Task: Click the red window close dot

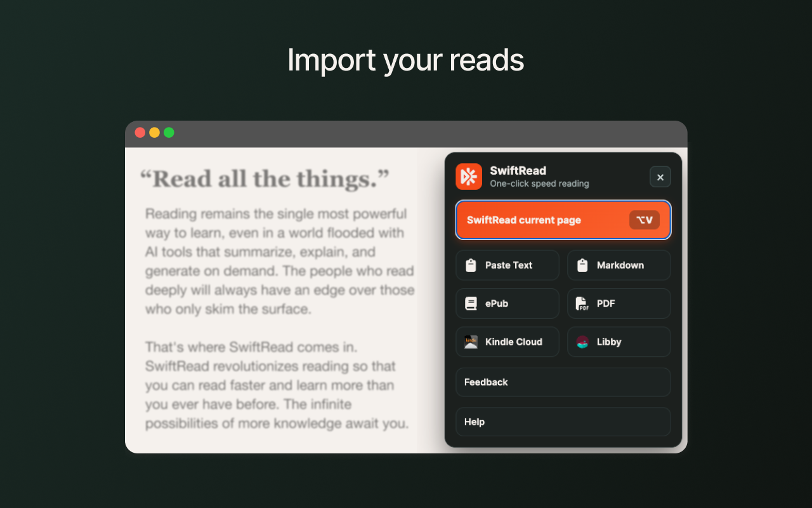Action: (x=140, y=133)
